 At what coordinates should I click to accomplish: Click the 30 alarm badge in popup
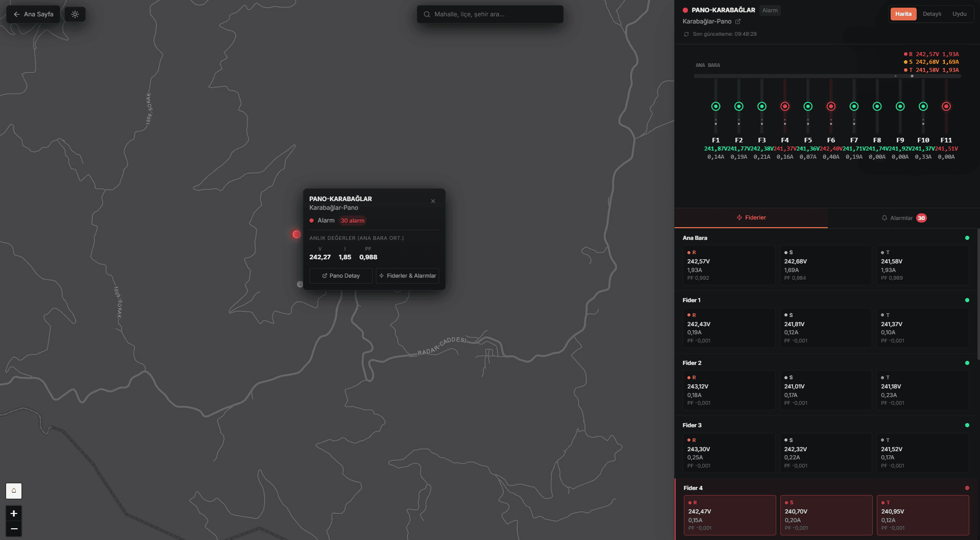pos(352,220)
